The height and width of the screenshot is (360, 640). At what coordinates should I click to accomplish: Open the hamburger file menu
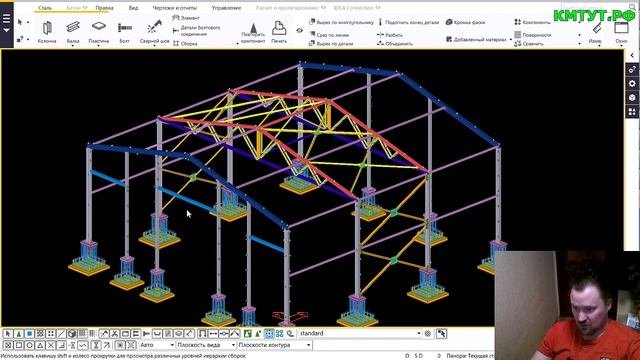pyautogui.click(x=7, y=24)
